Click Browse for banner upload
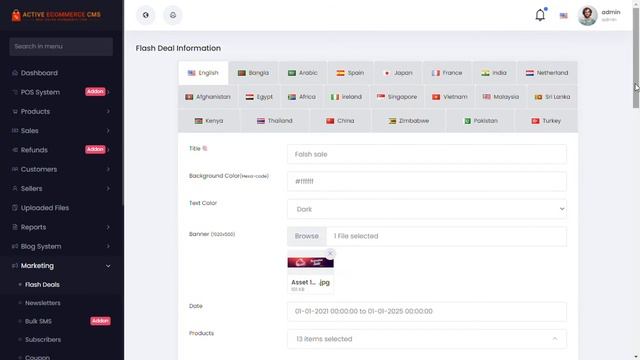 pos(307,236)
